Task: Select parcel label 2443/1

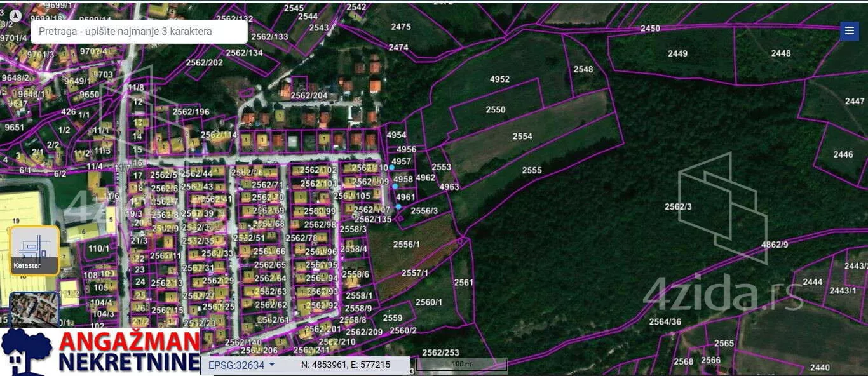Action: coord(843,290)
